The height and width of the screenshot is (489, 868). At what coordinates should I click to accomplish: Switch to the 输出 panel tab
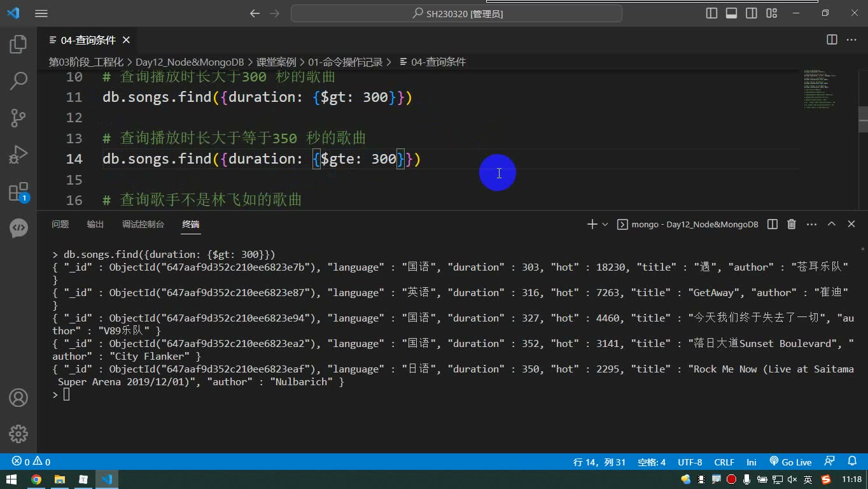point(95,224)
